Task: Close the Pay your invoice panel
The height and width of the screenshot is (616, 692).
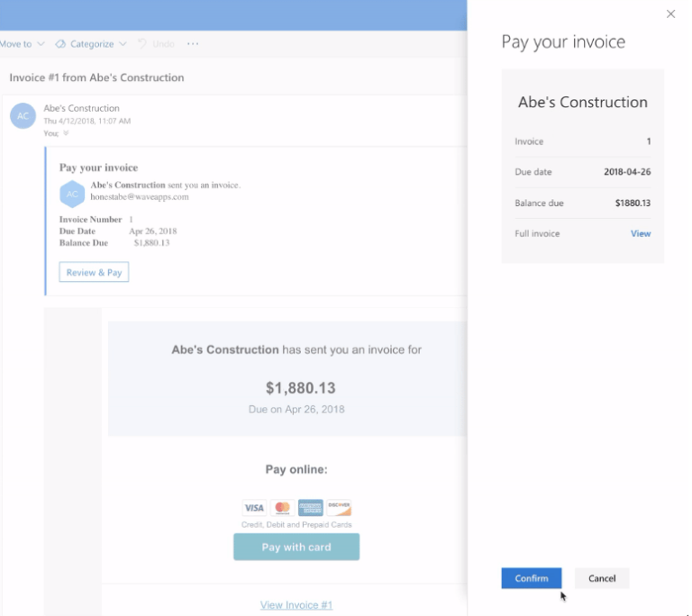Action: [x=670, y=14]
